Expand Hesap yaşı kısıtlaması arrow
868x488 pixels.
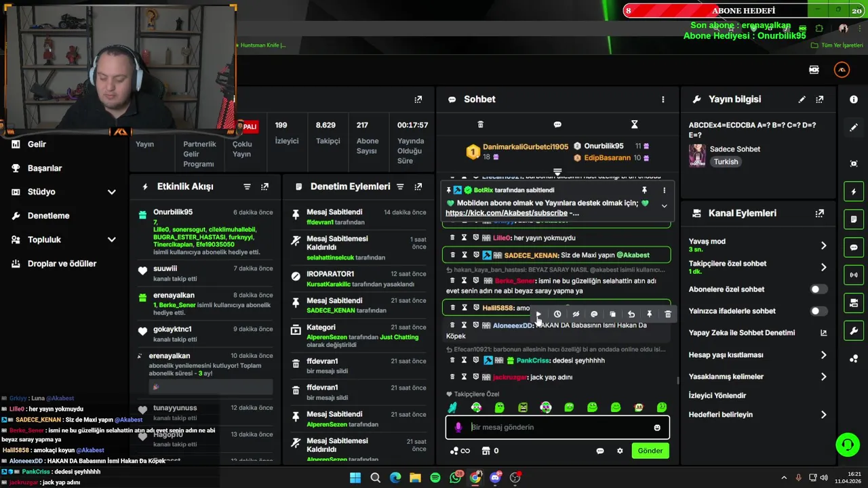coord(823,355)
